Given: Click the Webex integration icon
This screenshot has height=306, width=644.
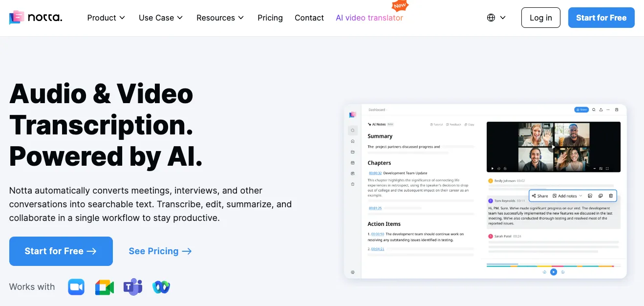Looking at the screenshot, I should (161, 287).
